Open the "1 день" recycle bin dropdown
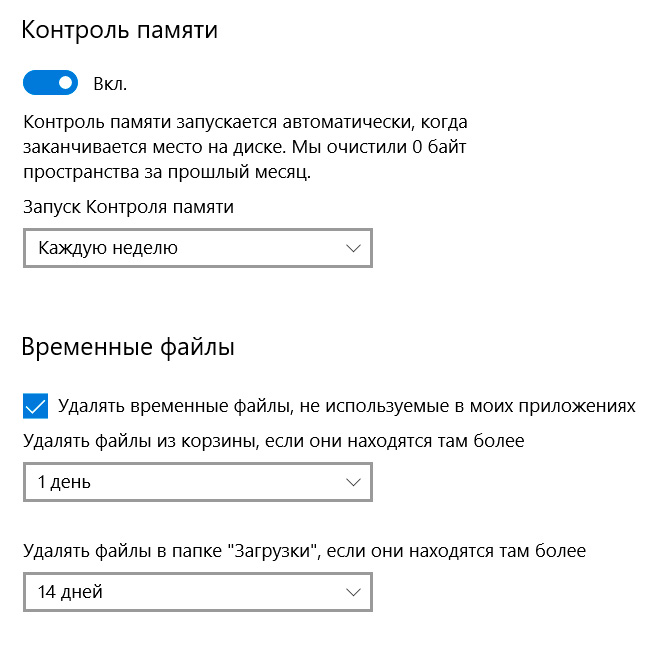The image size is (671, 651). click(x=197, y=482)
